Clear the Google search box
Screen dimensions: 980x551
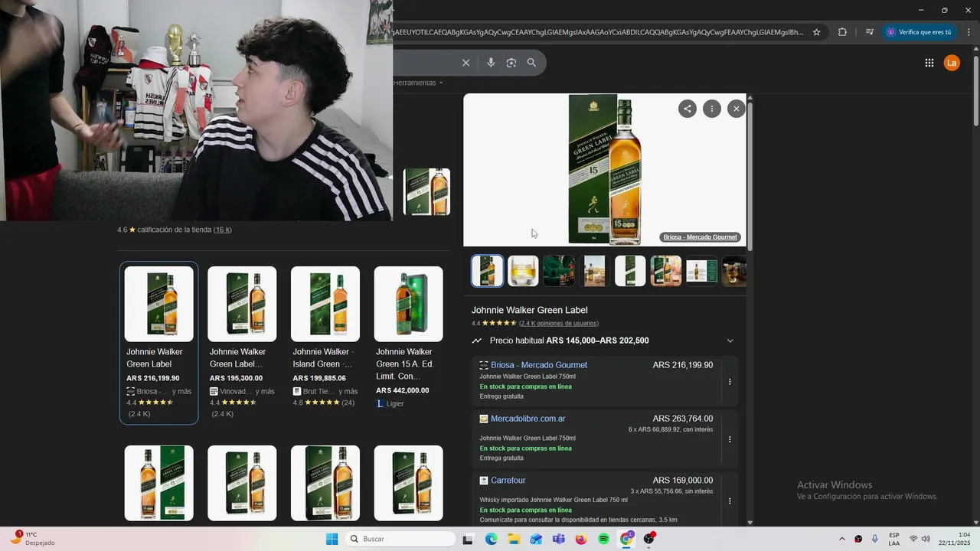point(465,63)
